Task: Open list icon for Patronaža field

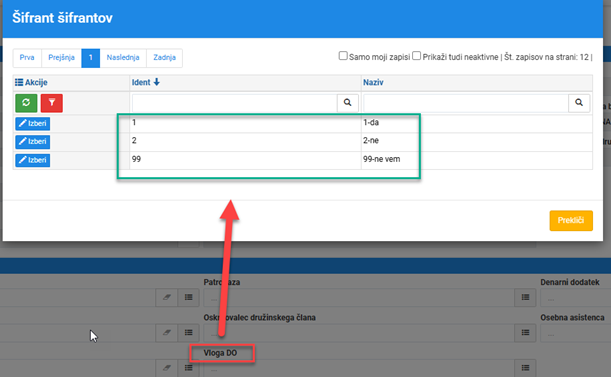Action: point(525,297)
